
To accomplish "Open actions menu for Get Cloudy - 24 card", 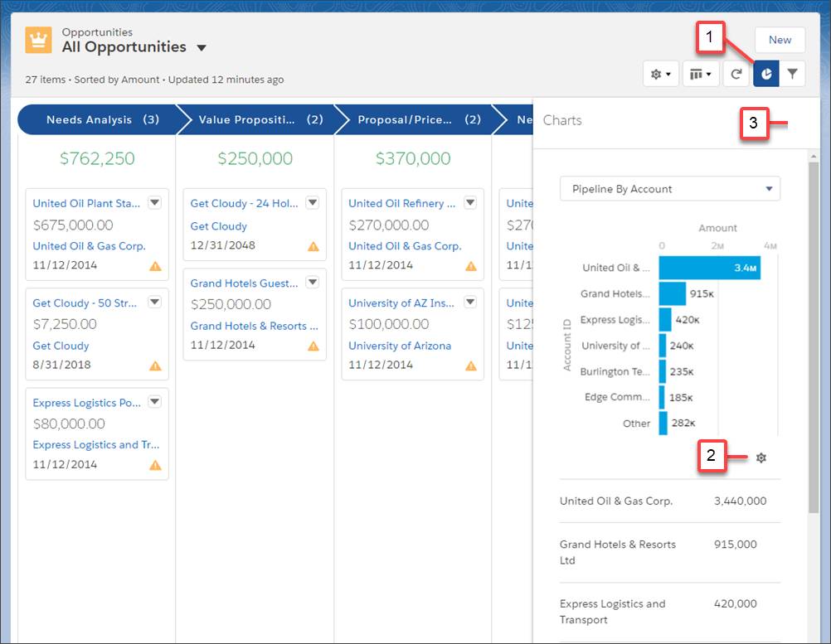I will tap(313, 202).
